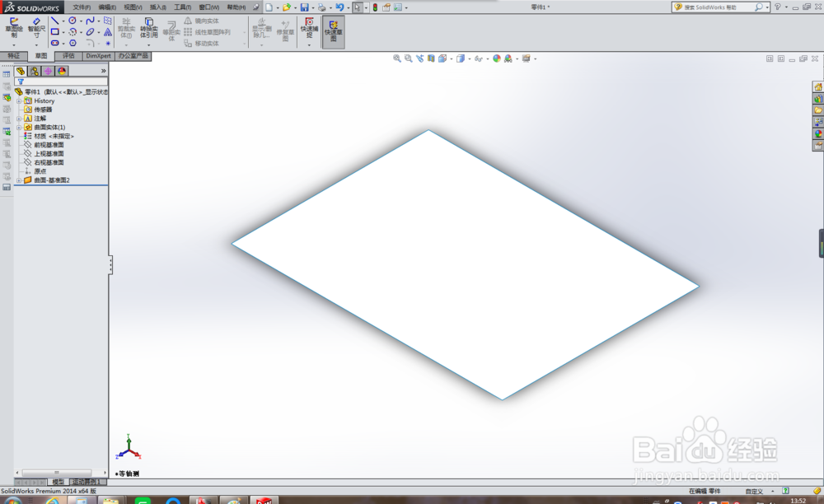Expand the panel tabs with » chevron

pos(104,71)
